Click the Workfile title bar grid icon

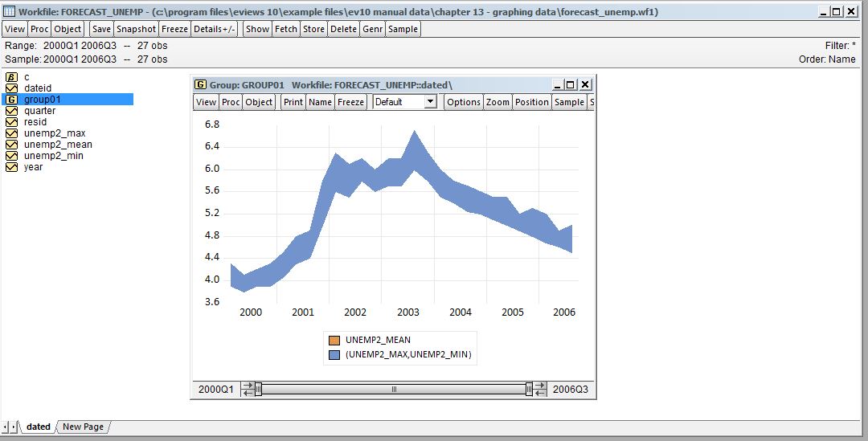[10, 12]
